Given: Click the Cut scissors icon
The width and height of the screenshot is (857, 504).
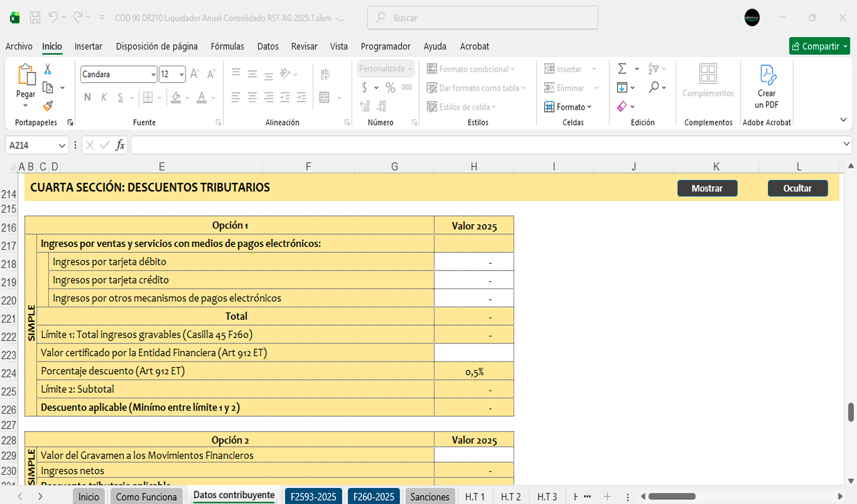Looking at the screenshot, I should pos(48,69).
